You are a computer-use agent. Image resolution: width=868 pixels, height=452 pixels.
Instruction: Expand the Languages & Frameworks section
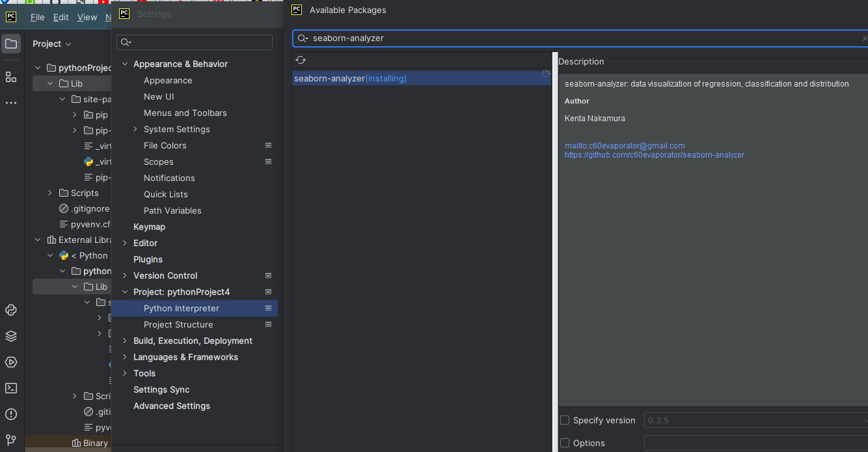click(125, 357)
